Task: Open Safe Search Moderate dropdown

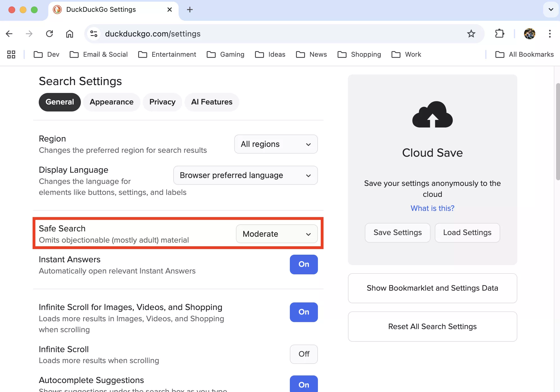Action: [277, 234]
